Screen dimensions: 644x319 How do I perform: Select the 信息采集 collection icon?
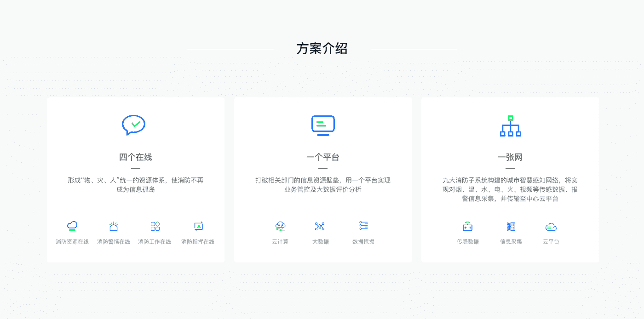(511, 227)
